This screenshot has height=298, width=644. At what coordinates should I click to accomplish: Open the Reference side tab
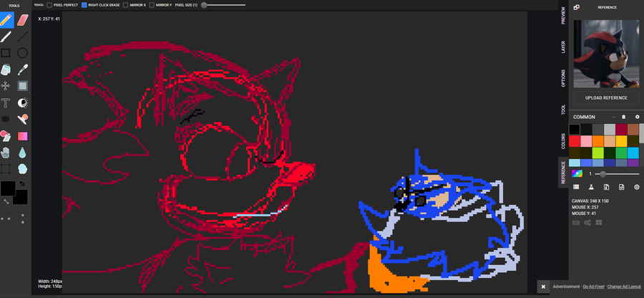click(563, 172)
